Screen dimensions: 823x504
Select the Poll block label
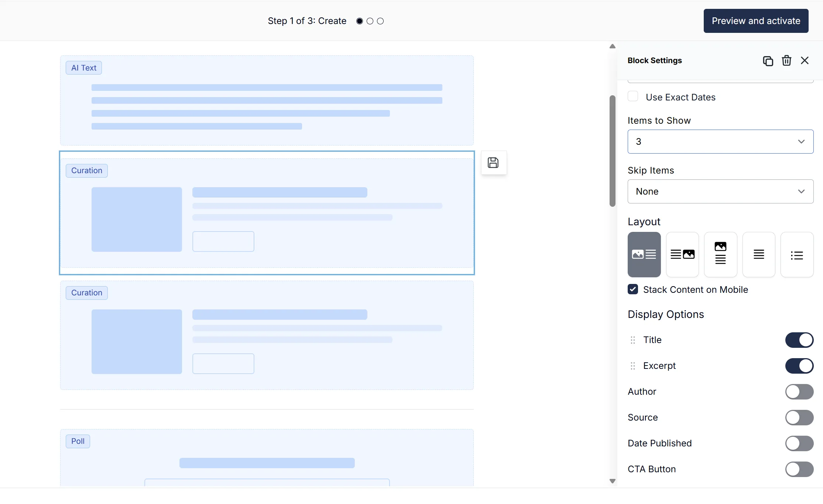pyautogui.click(x=78, y=441)
